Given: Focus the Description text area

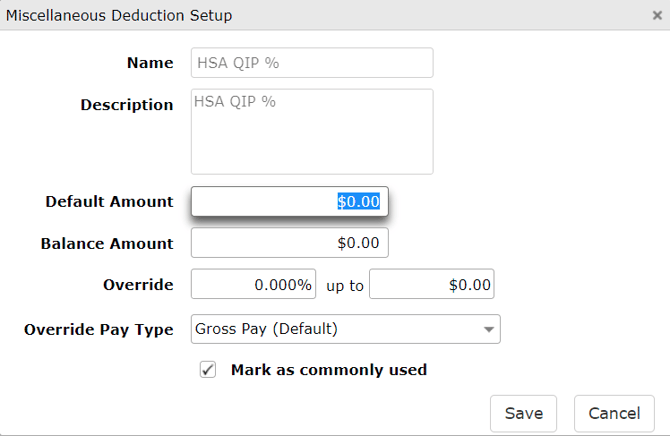Looking at the screenshot, I should coord(311,132).
